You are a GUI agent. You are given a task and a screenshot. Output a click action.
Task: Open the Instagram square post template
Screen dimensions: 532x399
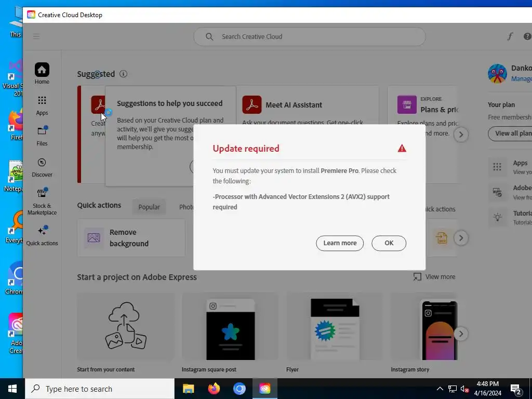tap(230, 326)
